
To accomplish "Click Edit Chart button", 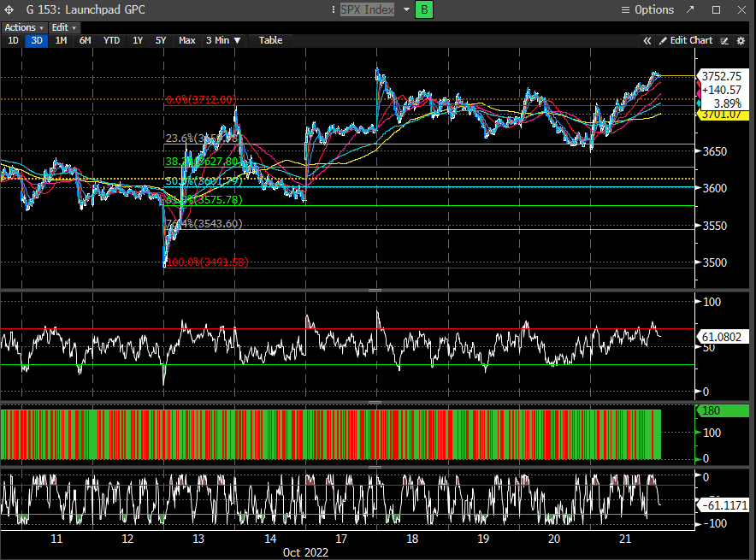I will pyautogui.click(x=686, y=41).
